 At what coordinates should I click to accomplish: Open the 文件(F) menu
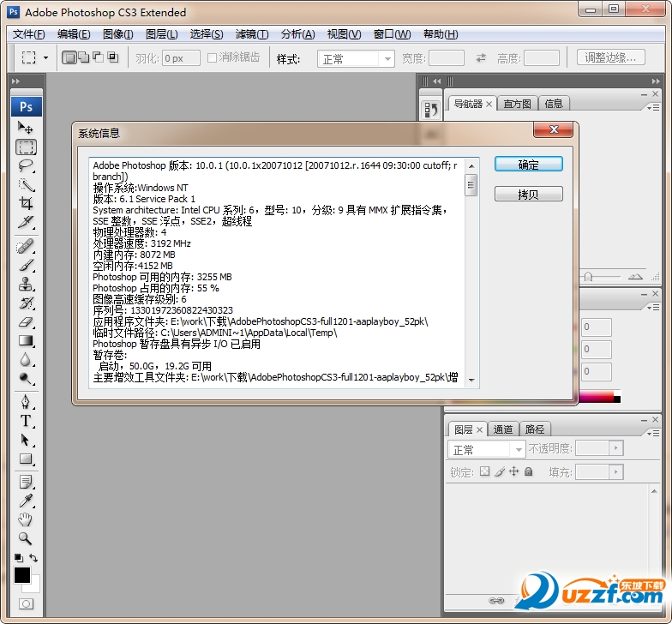[x=29, y=34]
